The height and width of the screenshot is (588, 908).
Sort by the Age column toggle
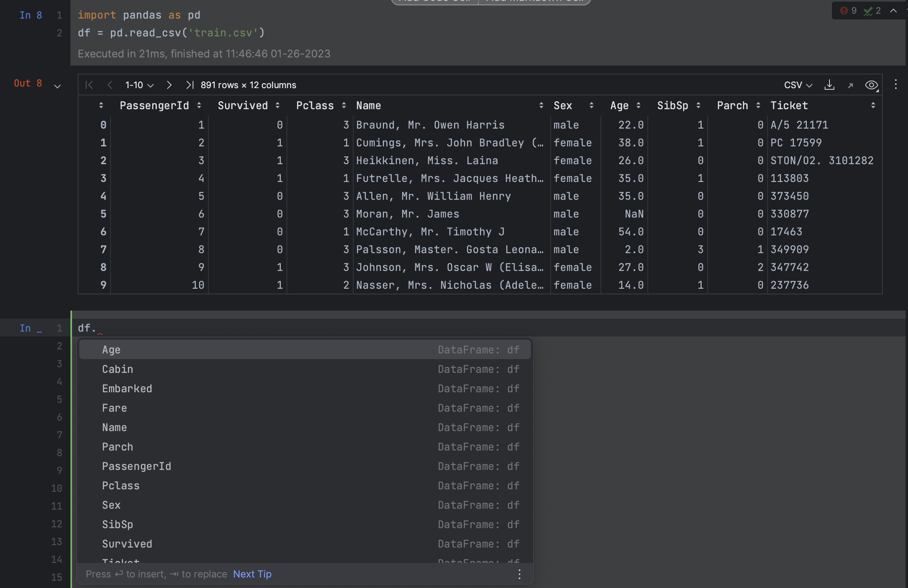[x=638, y=106]
